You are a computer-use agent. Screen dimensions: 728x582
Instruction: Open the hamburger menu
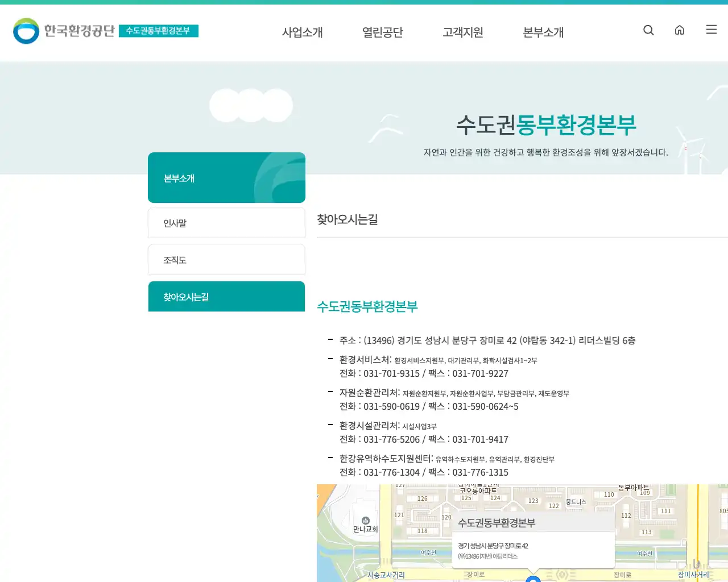point(711,30)
